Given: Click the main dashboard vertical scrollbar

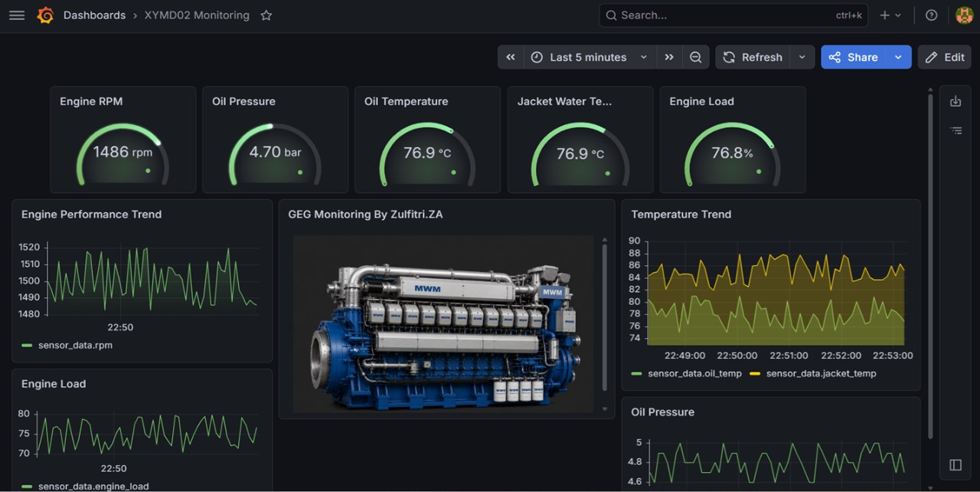Looking at the screenshot, I should pyautogui.click(x=931, y=267).
